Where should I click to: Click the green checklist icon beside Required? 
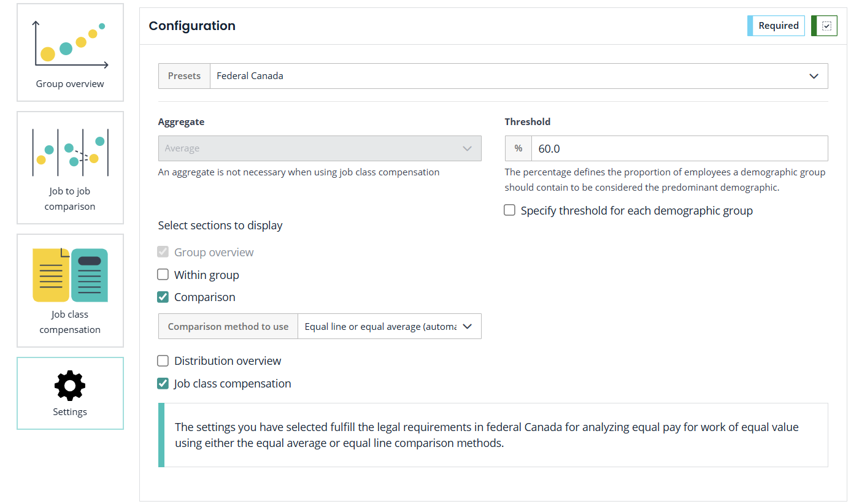click(x=826, y=26)
